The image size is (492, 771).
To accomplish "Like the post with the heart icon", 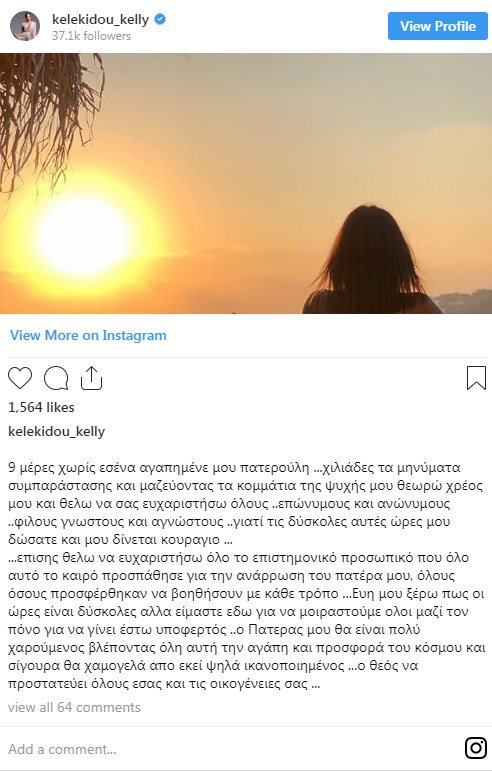I will (20, 378).
